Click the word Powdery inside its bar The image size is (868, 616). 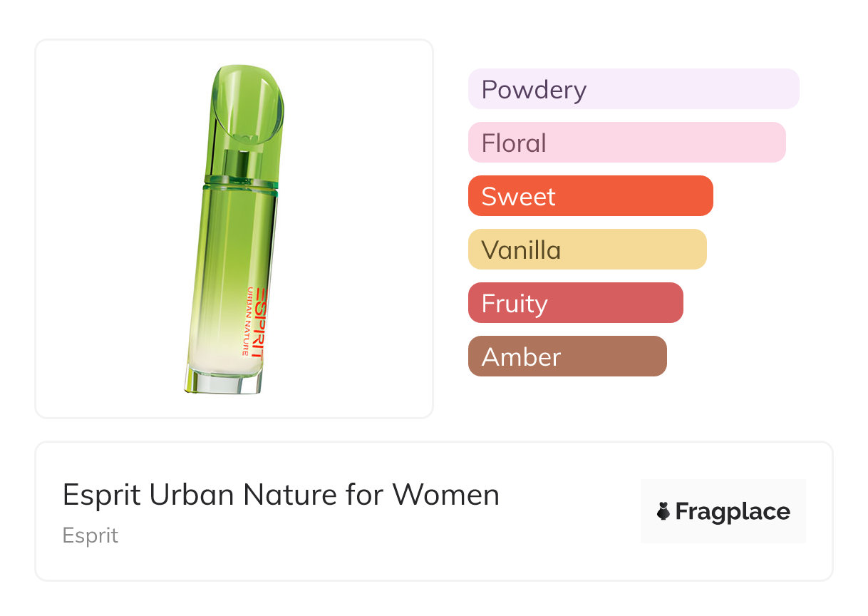tap(534, 90)
